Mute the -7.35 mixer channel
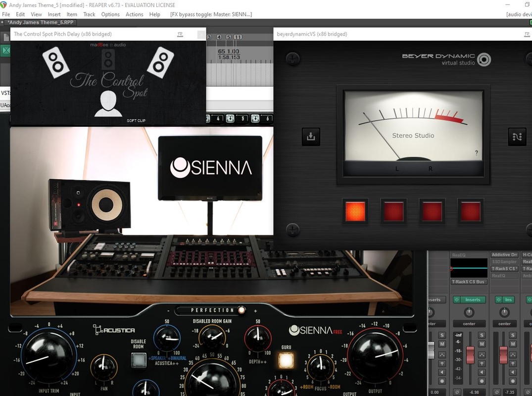532x396 pixels. 513,344
